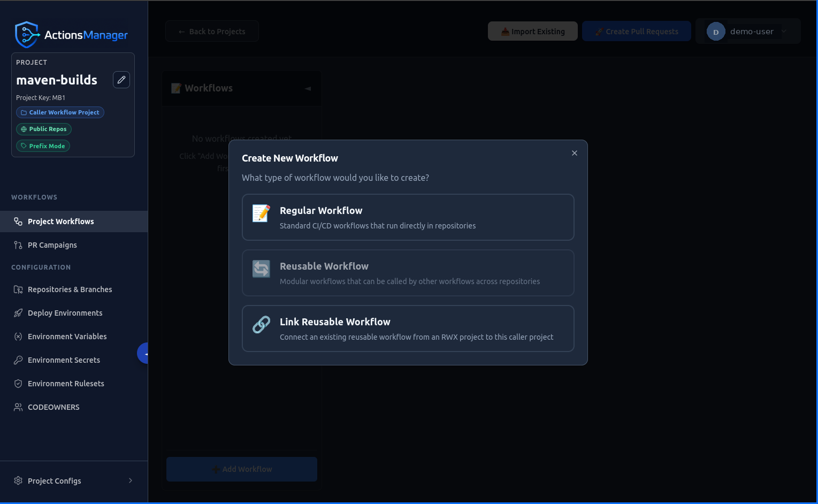
Task: Open PR Campaigns in sidebar
Action: pyautogui.click(x=74, y=245)
